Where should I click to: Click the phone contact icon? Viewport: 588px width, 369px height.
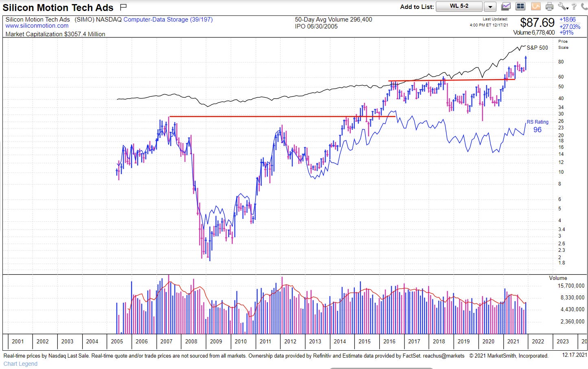[x=584, y=6]
